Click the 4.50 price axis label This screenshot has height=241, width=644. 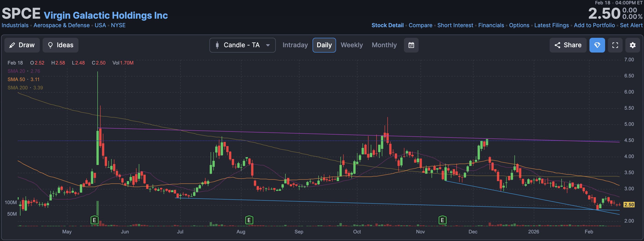click(x=629, y=140)
